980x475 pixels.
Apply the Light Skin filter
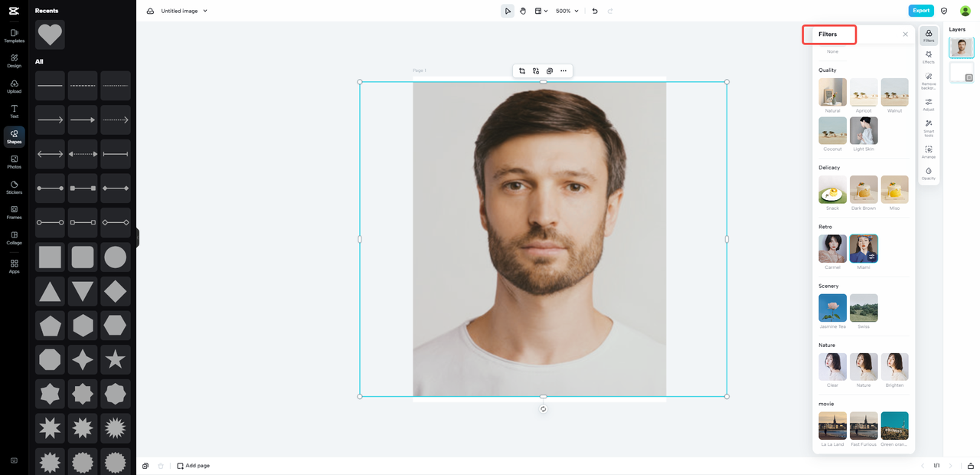(864, 130)
